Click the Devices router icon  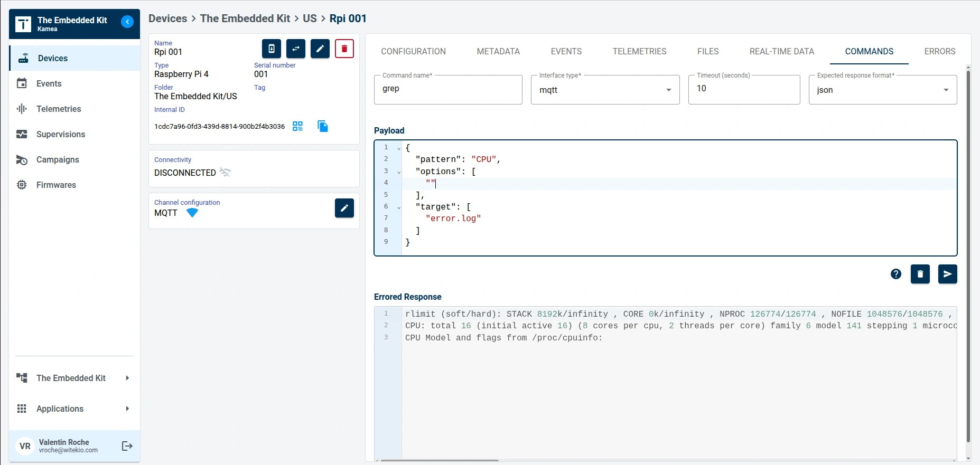tap(23, 58)
